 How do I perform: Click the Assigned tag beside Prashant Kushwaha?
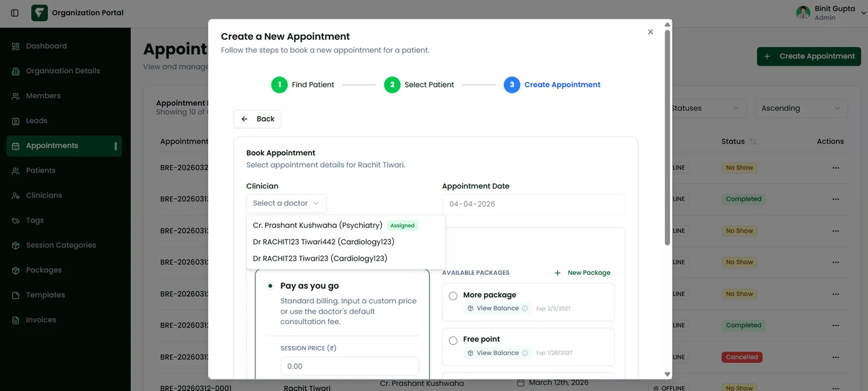click(402, 225)
